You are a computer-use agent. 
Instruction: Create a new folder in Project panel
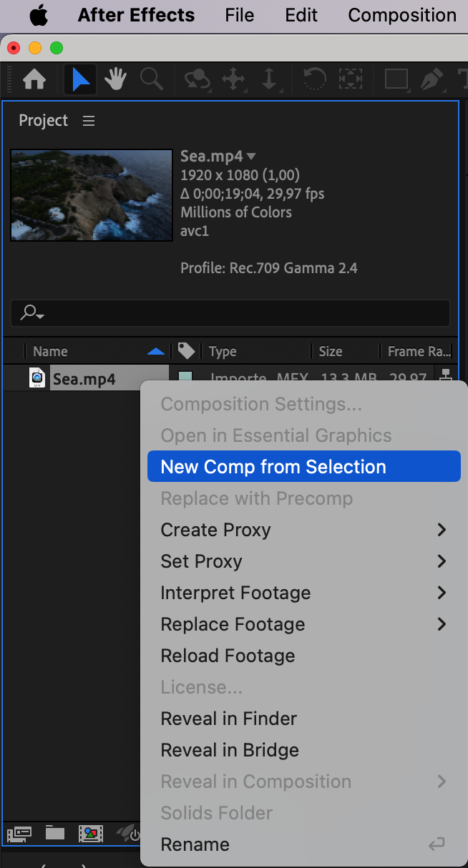click(55, 834)
